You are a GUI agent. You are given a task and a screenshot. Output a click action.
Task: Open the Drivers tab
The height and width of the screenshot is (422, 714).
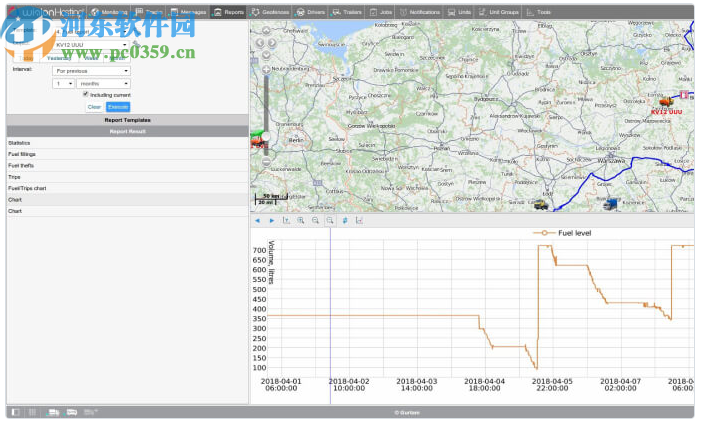311,12
